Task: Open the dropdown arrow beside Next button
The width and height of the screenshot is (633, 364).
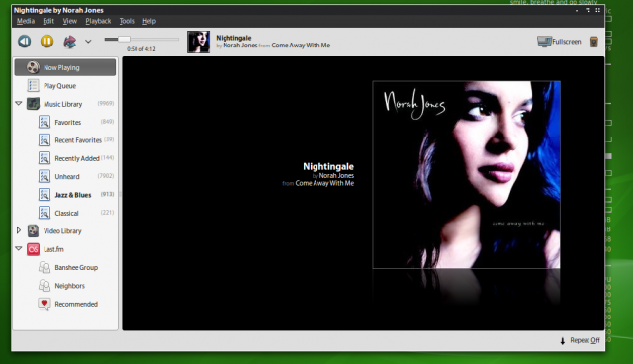Action: click(88, 42)
